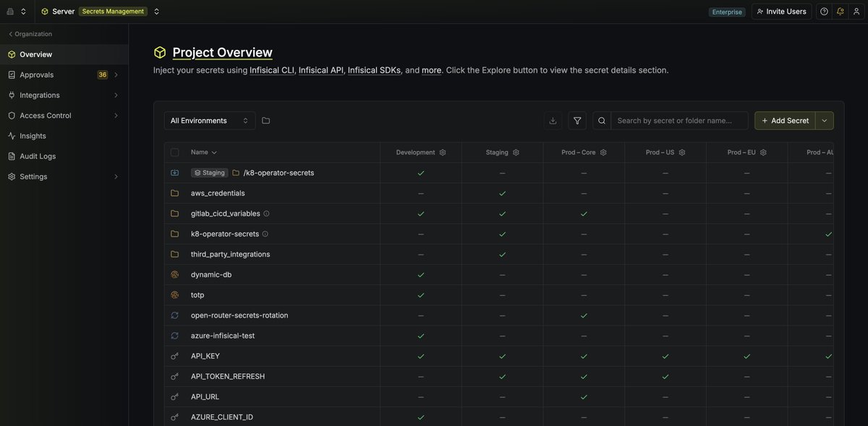Image resolution: width=868 pixels, height=426 pixels.
Task: Click the Prod – Core checkmark for open-router-secrets-rotation
Action: click(584, 315)
